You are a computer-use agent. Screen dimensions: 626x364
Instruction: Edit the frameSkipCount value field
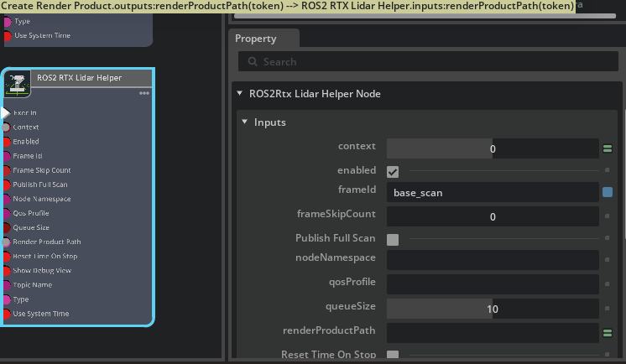coord(493,216)
